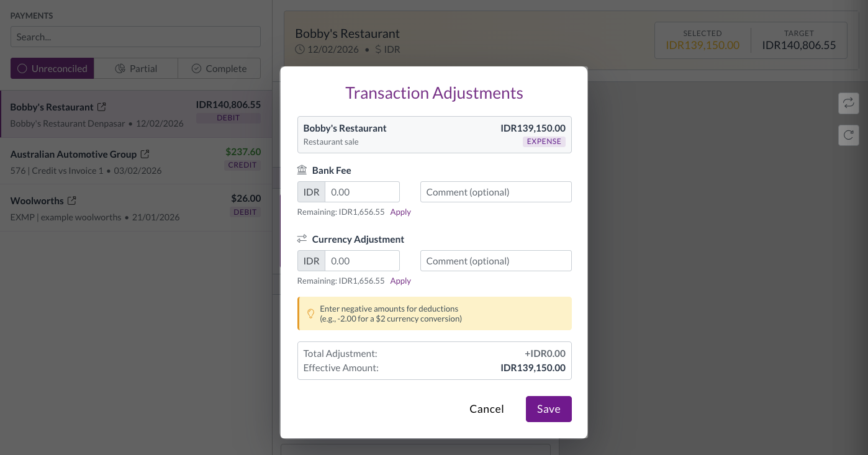868x455 pixels.
Task: Click the Bank Fee building icon
Action: pyautogui.click(x=302, y=170)
